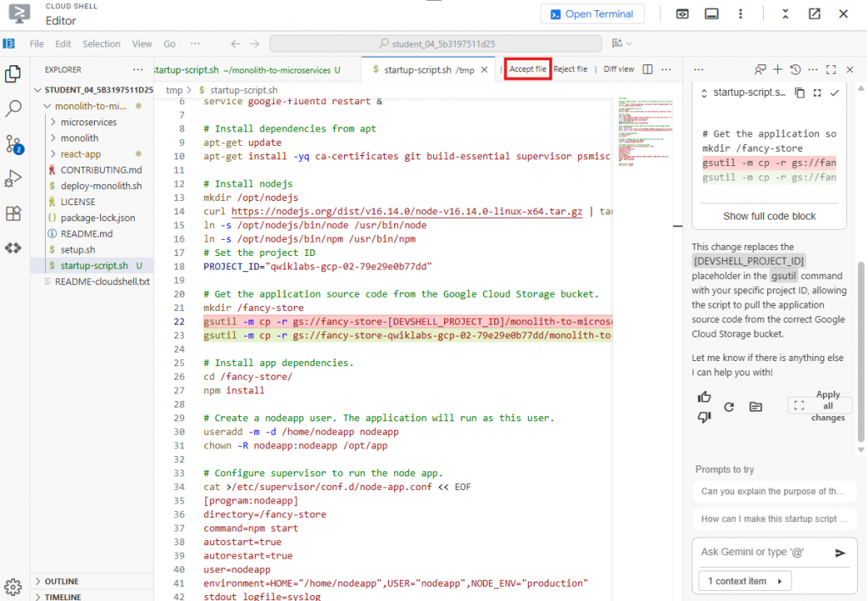Open the Search view in activity bar
The height and width of the screenshot is (601, 868).
pyautogui.click(x=13, y=109)
